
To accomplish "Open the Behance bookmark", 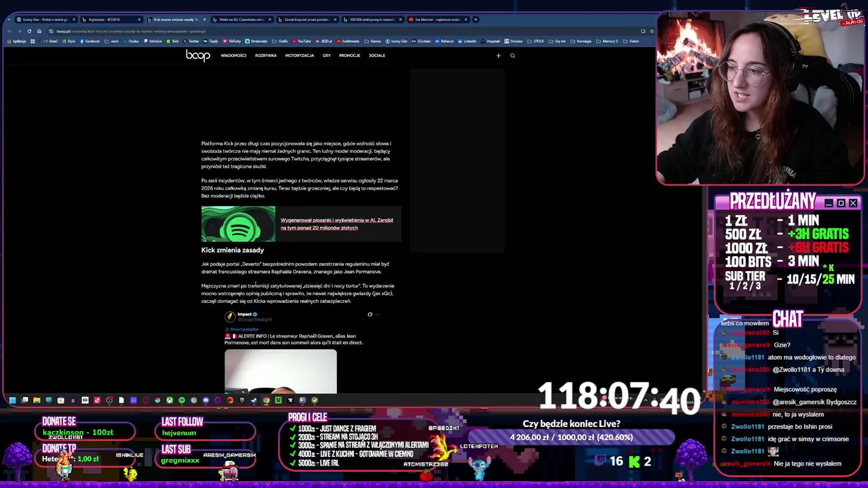I will (x=444, y=41).
